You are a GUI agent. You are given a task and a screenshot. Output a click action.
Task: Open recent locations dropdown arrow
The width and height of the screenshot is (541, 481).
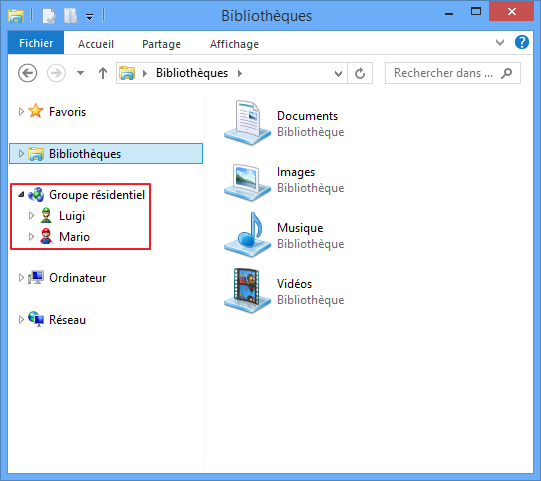[80, 73]
